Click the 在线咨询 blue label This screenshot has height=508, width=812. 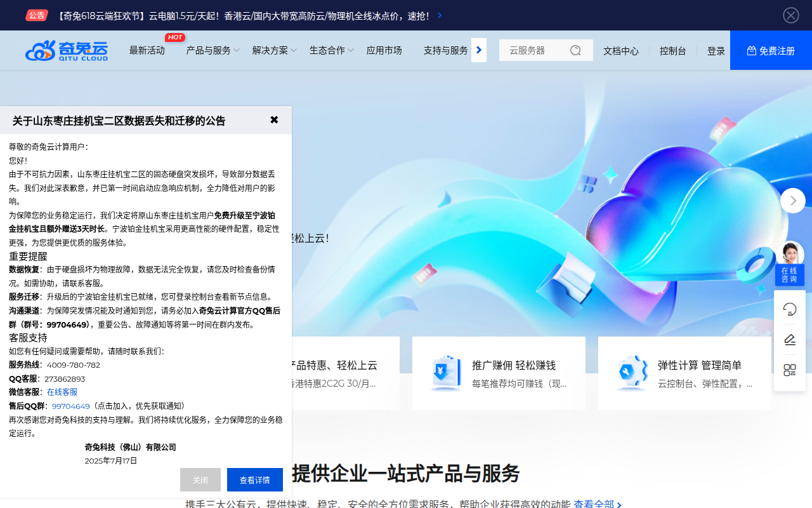790,275
